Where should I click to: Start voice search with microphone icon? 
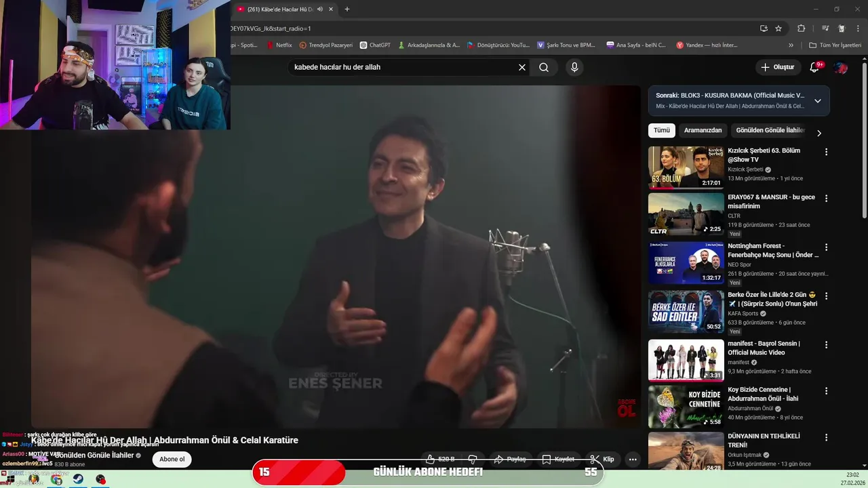pos(574,67)
